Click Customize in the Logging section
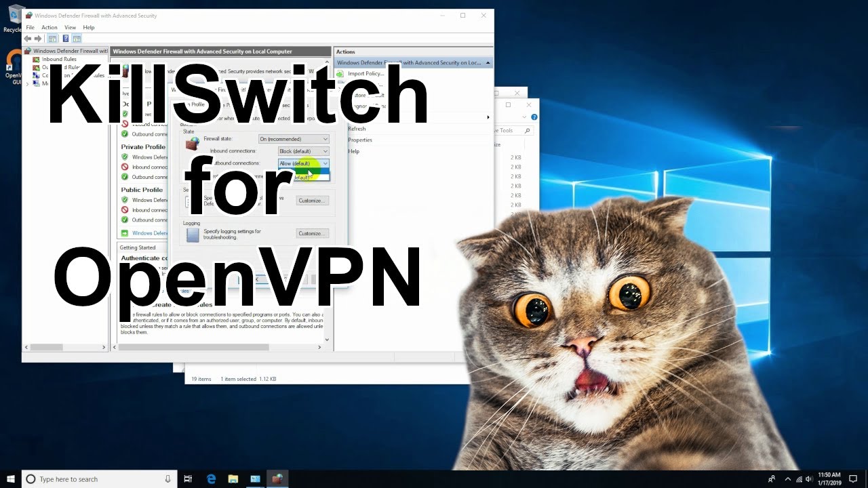 (x=312, y=233)
